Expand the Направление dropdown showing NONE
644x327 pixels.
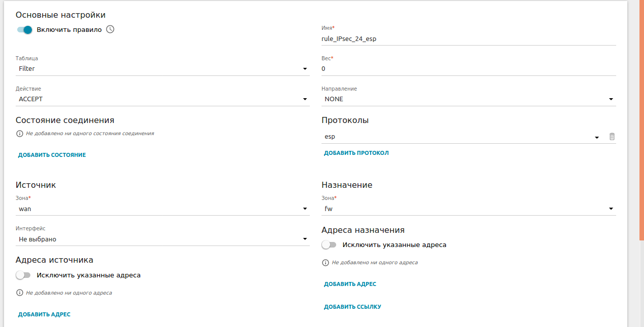[x=468, y=99]
